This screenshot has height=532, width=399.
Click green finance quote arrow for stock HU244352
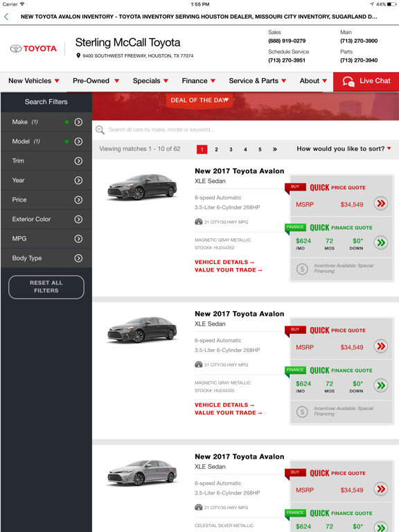(x=381, y=242)
